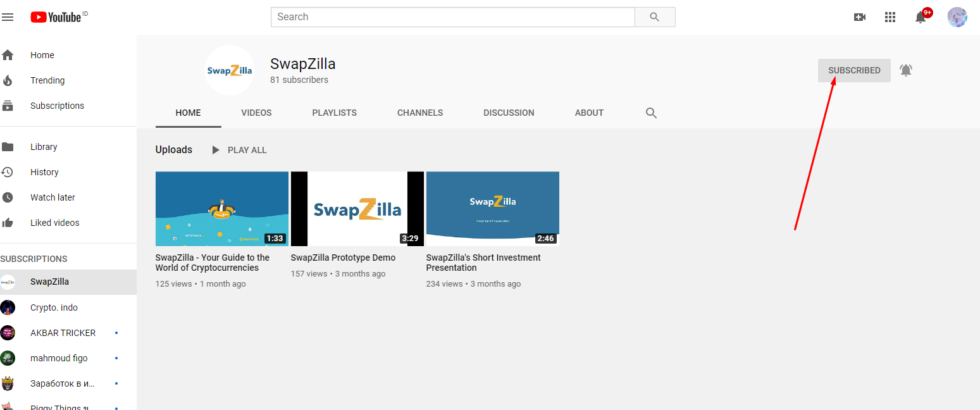Click the Trending flame icon

tap(8, 80)
